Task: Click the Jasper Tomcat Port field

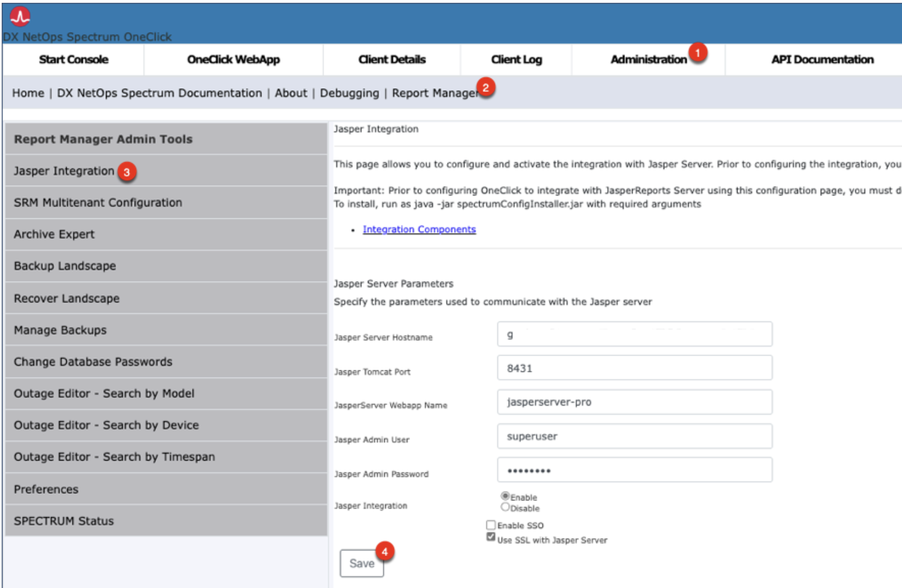Action: tap(634, 368)
